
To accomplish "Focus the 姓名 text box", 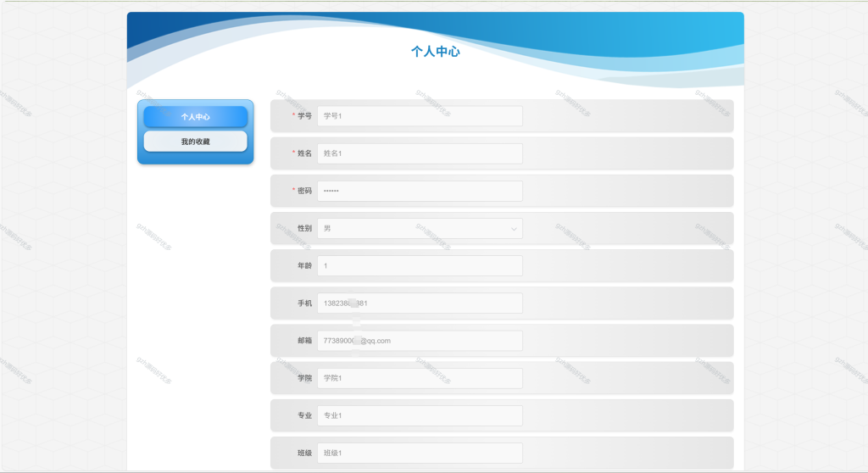I will click(420, 153).
